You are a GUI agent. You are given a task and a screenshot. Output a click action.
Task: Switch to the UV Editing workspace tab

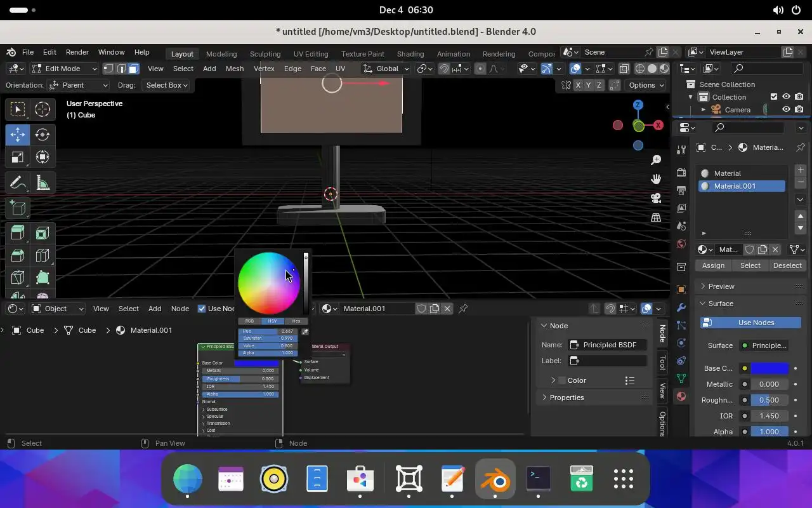(311, 54)
